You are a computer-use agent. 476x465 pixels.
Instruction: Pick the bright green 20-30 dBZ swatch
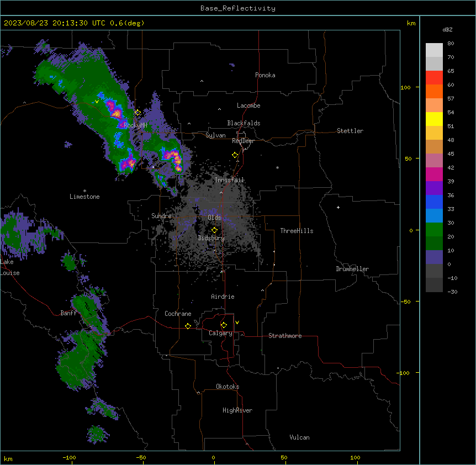(434, 230)
